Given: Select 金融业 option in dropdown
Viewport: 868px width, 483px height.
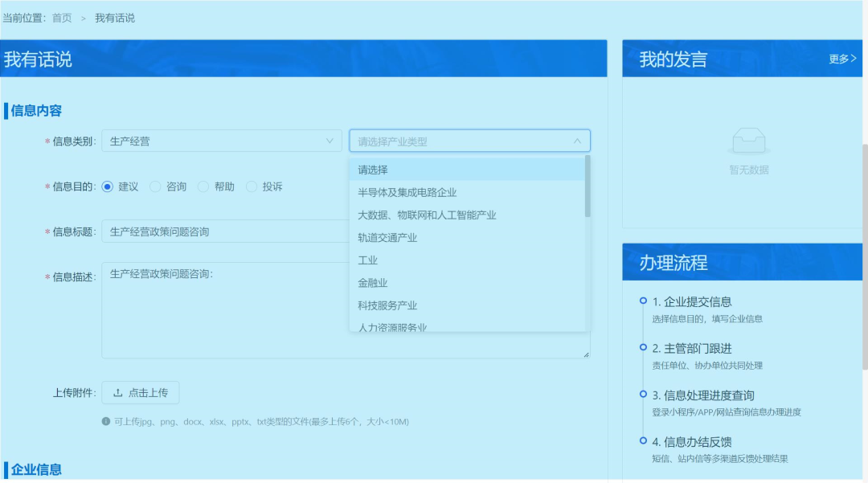Looking at the screenshot, I should (373, 283).
